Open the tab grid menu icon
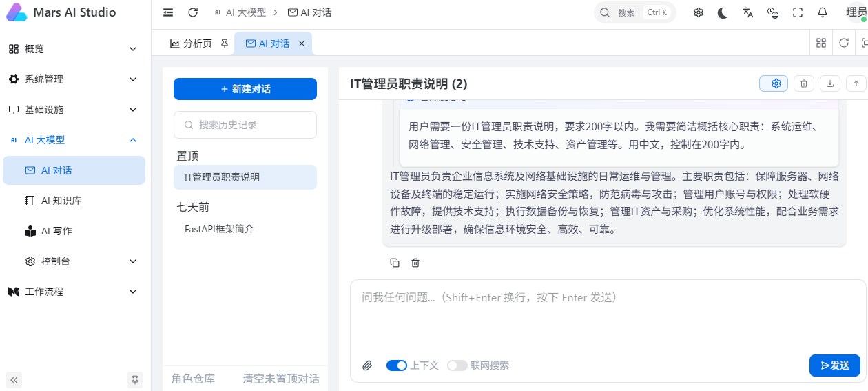Screen dimensions: 868x391 (821, 43)
